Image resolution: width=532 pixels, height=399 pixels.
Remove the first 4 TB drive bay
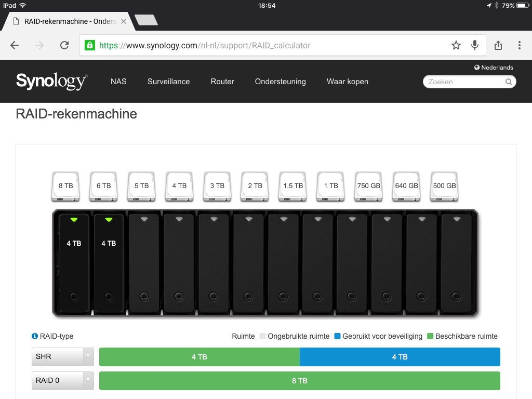tap(74, 262)
